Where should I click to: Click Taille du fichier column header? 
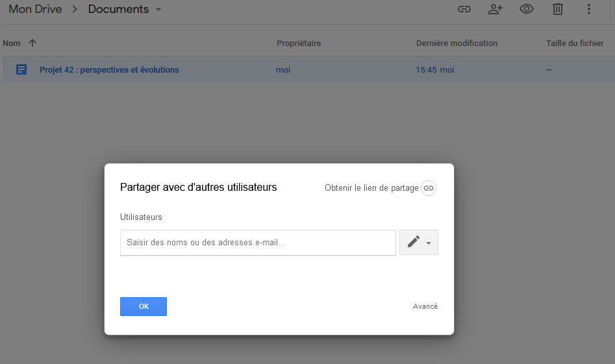point(575,43)
